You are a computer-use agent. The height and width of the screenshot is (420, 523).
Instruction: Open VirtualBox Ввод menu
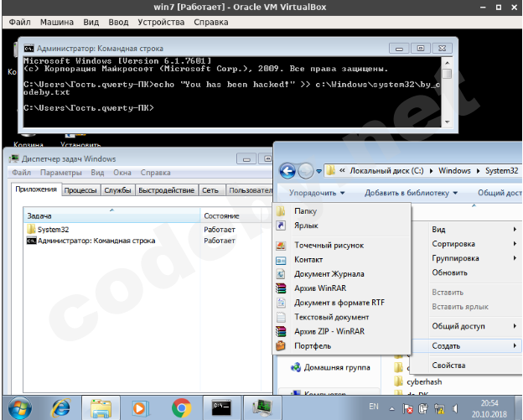coord(118,22)
